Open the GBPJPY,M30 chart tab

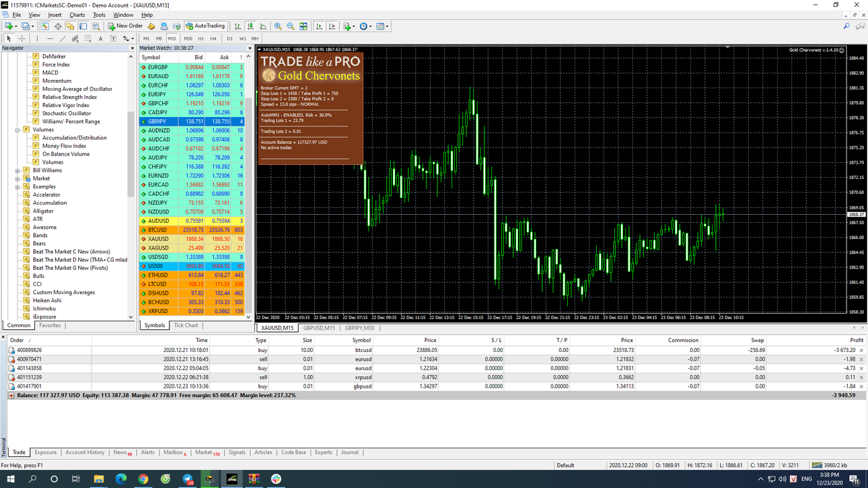[360, 328]
